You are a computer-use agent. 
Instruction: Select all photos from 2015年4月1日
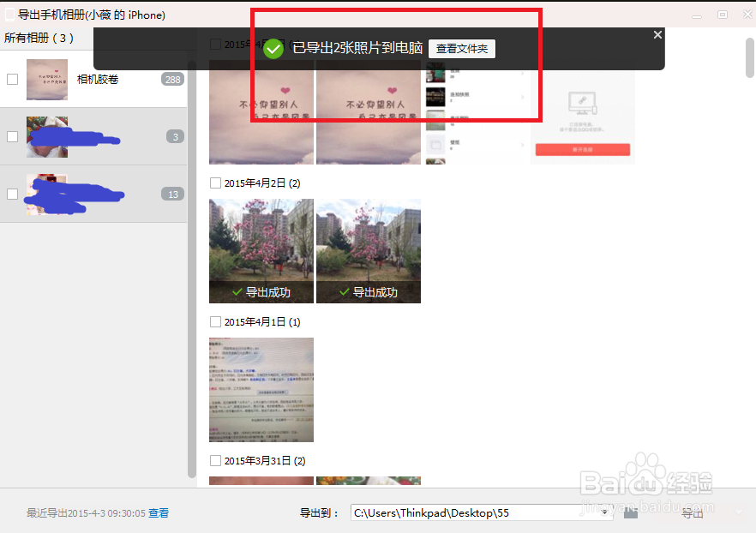tap(215, 322)
